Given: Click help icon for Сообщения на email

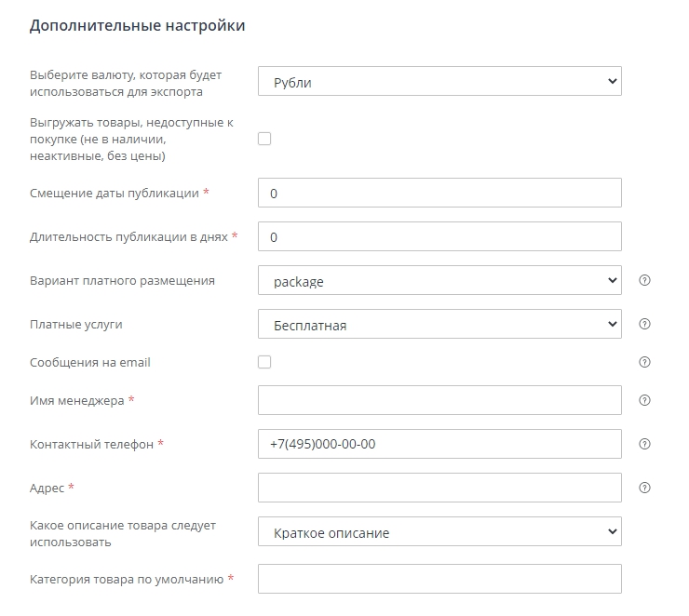Looking at the screenshot, I should pos(644,362).
